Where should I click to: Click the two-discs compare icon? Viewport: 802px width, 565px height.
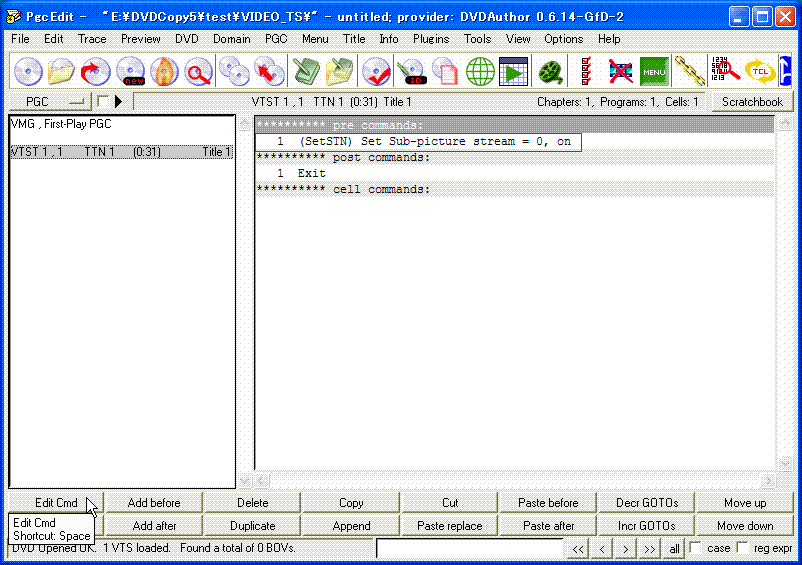tap(234, 71)
